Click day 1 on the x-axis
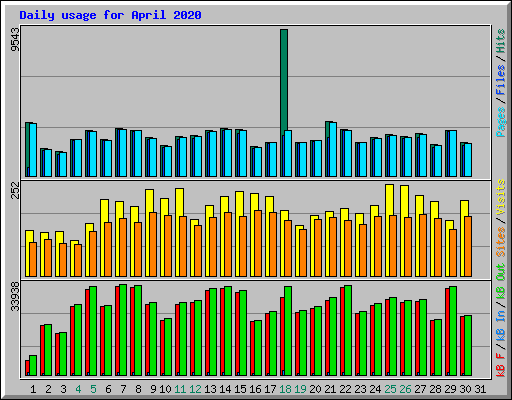The height and width of the screenshot is (400, 512). point(33,389)
